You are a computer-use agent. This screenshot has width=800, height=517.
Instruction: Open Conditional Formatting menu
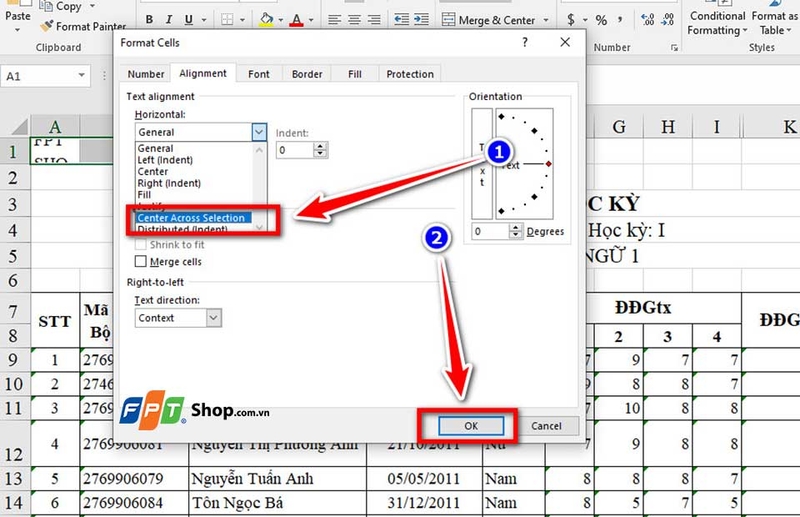(x=717, y=23)
